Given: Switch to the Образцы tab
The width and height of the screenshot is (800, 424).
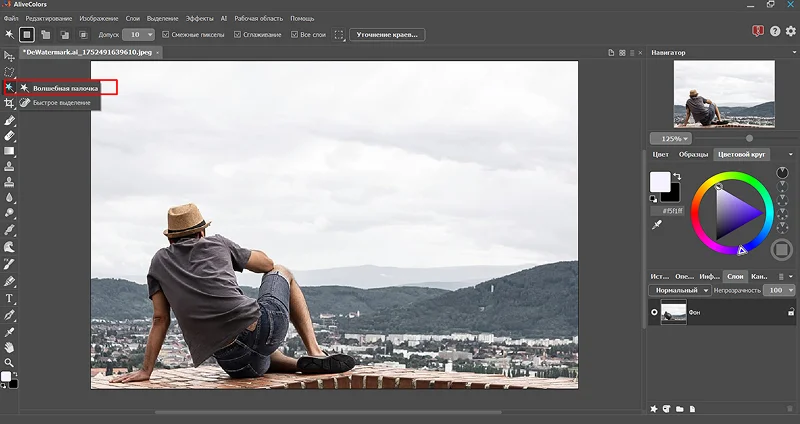Looking at the screenshot, I should (x=693, y=154).
